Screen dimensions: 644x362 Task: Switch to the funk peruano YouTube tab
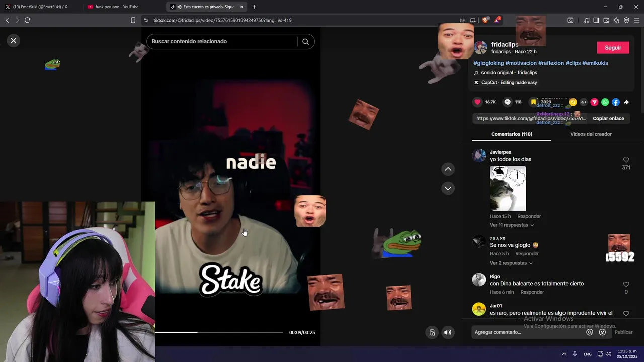click(x=123, y=7)
